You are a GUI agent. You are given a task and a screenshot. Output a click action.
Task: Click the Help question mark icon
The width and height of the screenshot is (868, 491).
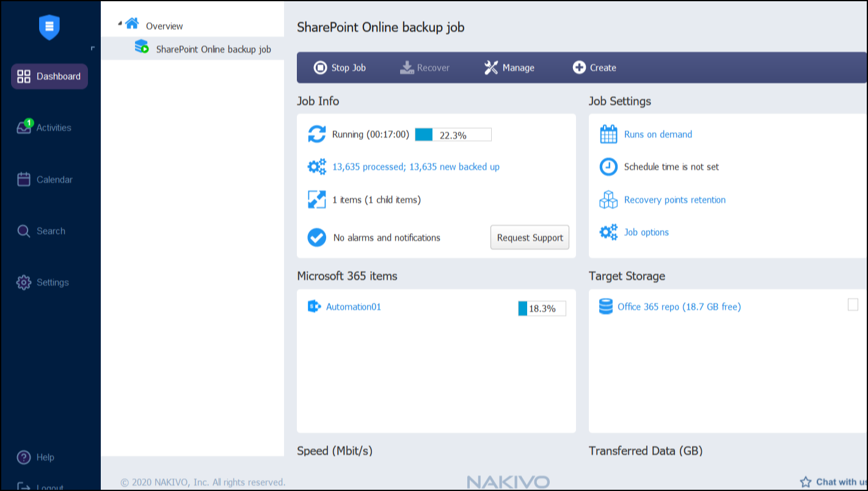tap(24, 457)
